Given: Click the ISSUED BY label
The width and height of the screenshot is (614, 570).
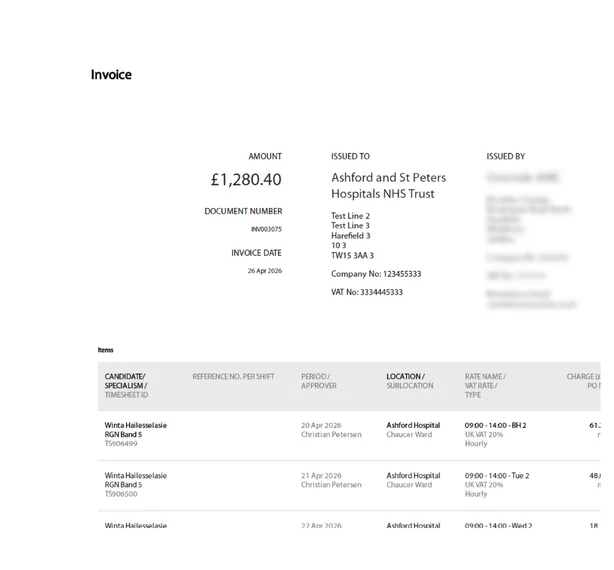Looking at the screenshot, I should click(506, 156).
